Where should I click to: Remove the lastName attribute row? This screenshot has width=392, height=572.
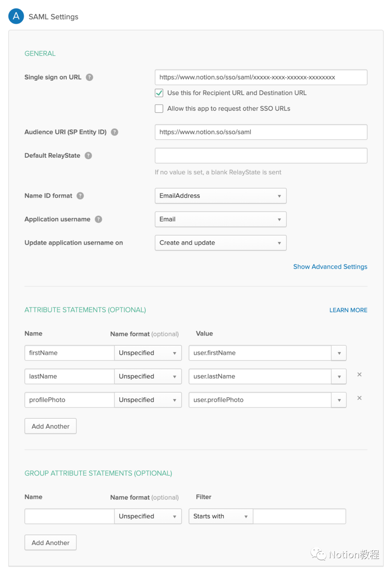[x=359, y=374]
